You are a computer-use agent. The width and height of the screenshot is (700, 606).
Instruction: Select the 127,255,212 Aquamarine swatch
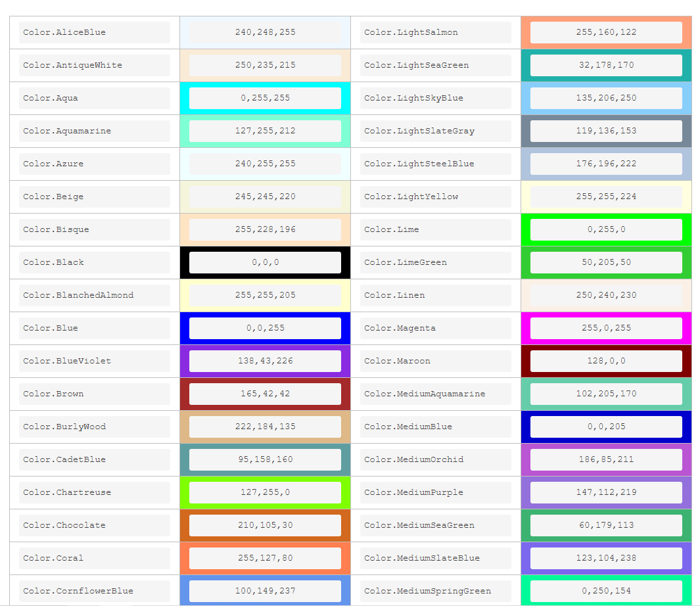point(265,131)
